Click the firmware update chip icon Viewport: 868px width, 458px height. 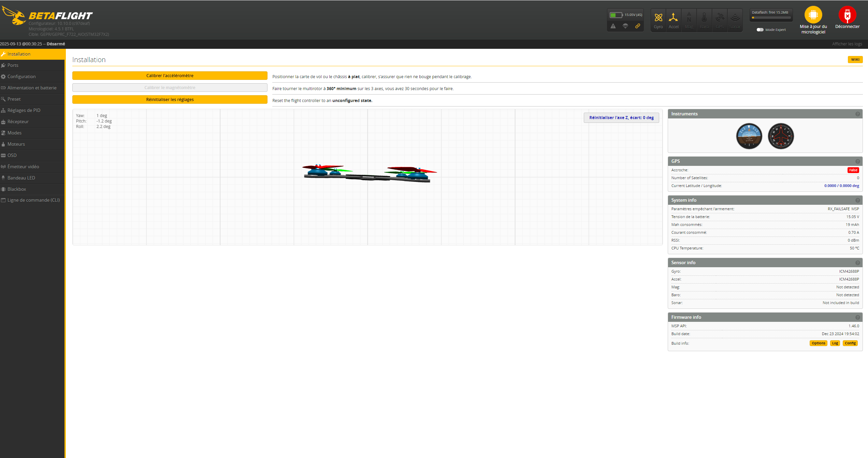tap(813, 15)
